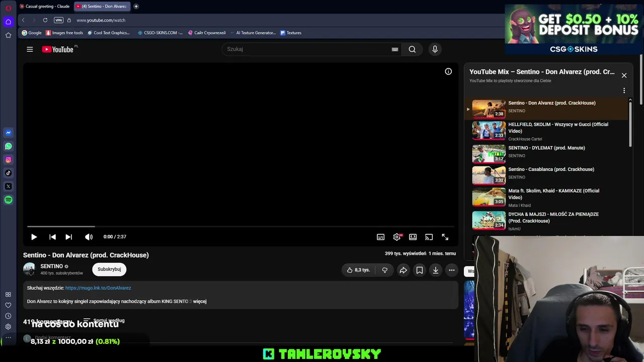Click the CSGO Skins deposit bonus ad

click(574, 29)
